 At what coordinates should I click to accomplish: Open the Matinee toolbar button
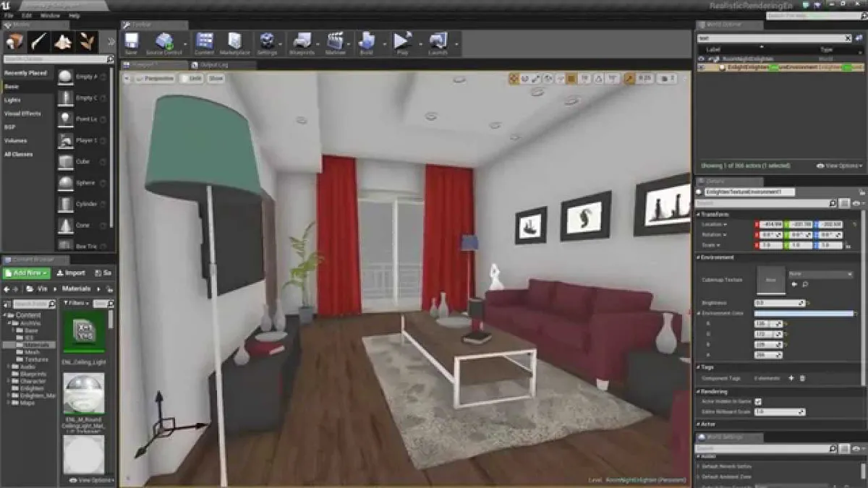(x=335, y=43)
